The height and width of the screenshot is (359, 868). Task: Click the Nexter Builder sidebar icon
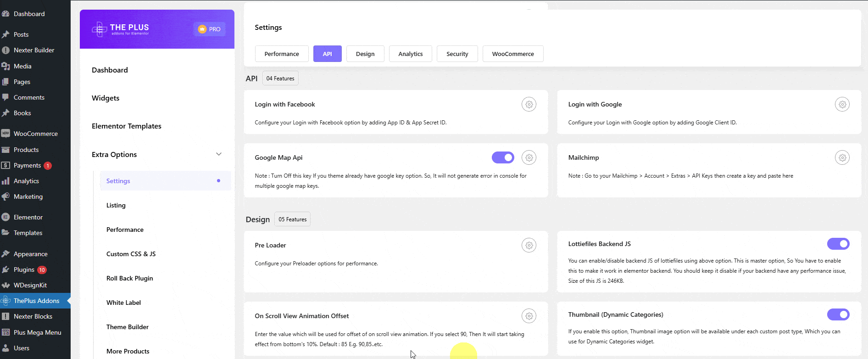pyautogui.click(x=6, y=50)
